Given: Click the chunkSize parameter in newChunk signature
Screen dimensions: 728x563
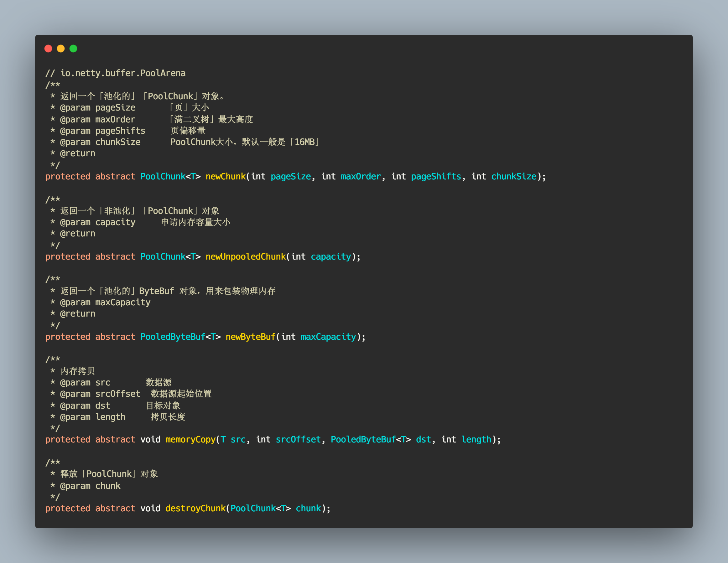Looking at the screenshot, I should click(x=514, y=176).
